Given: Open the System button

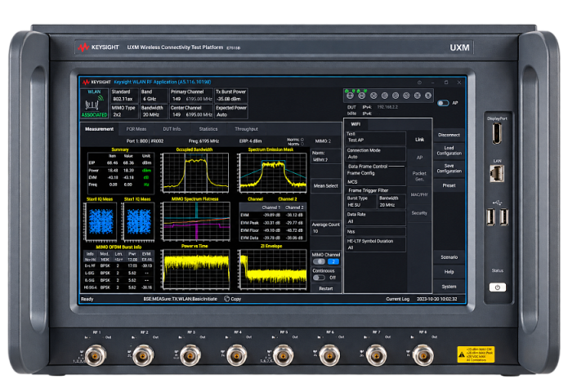Looking at the screenshot, I should (449, 287).
